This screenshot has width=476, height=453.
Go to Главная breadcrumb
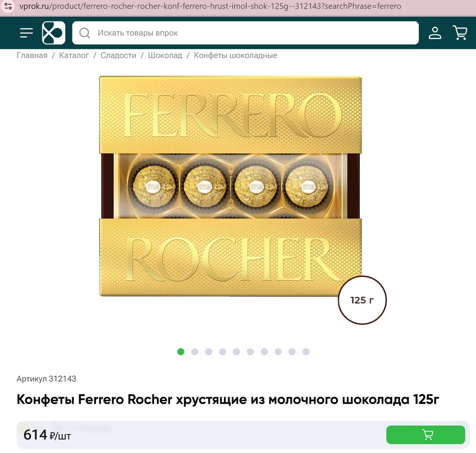32,55
